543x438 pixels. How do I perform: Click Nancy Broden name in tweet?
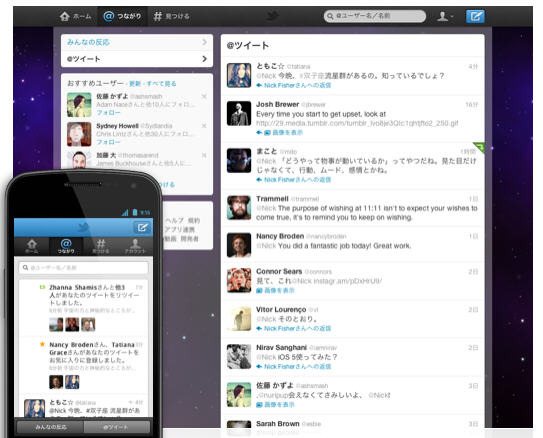pos(280,236)
